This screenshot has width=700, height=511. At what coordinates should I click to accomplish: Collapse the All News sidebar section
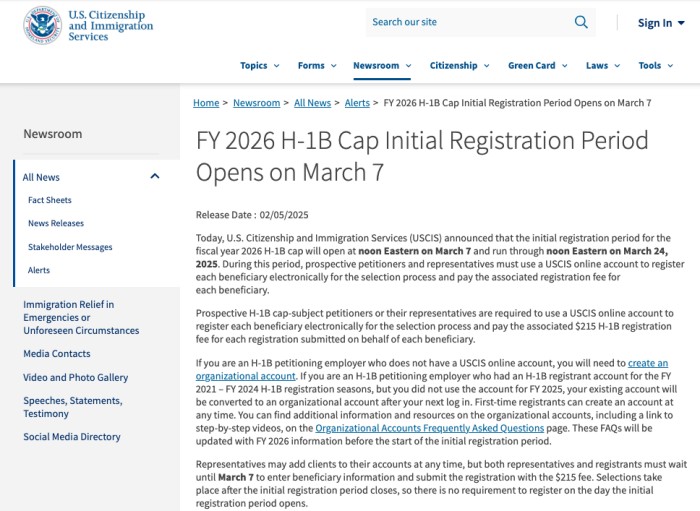pyautogui.click(x=155, y=177)
